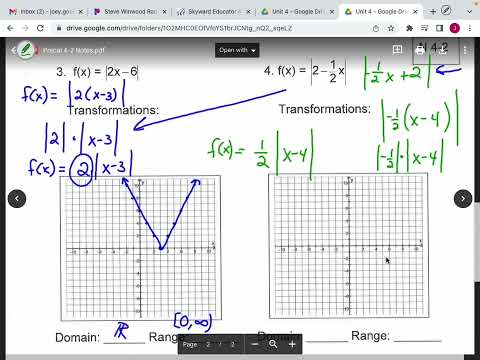This screenshot has width=480, height=360.
Task: Close the Inbox Gmail tab
Action: 80,12
